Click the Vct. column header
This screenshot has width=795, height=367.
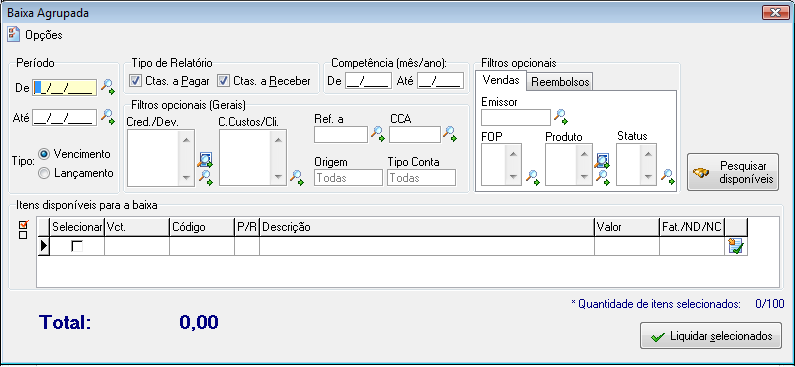click(x=137, y=228)
